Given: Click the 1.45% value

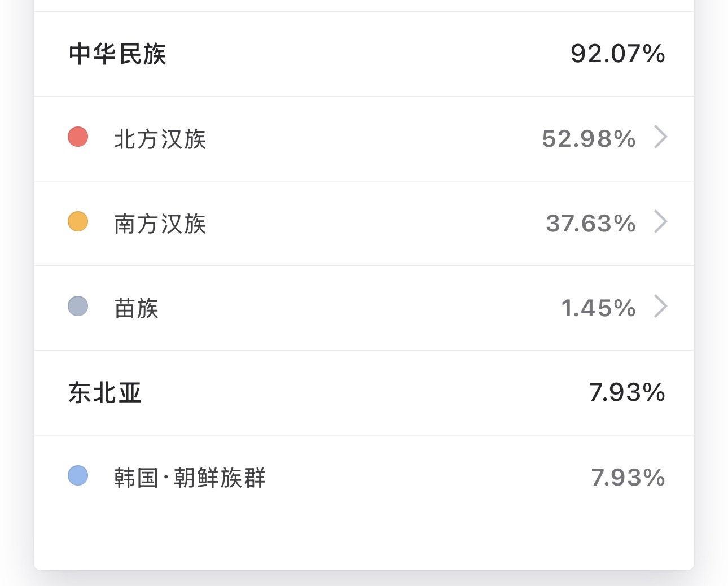Looking at the screenshot, I should pyautogui.click(x=599, y=308).
